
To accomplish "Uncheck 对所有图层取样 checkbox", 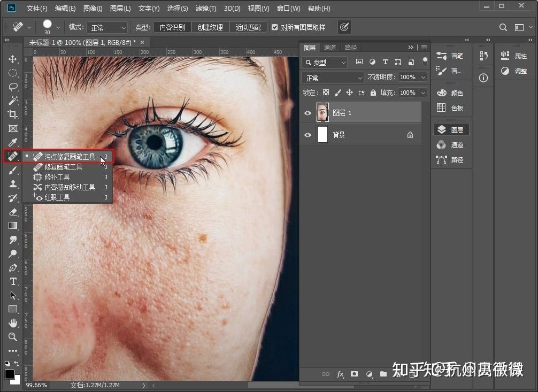I will click(x=275, y=27).
